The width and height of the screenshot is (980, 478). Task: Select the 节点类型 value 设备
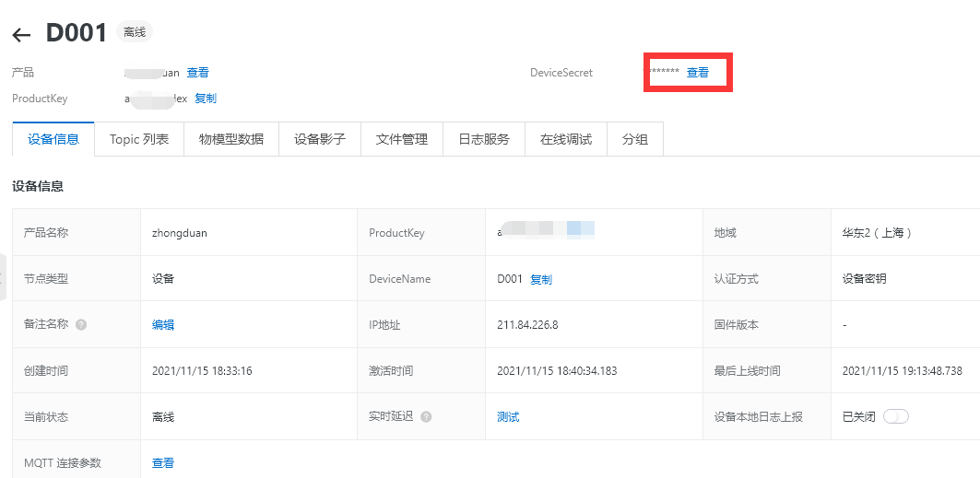(x=163, y=279)
